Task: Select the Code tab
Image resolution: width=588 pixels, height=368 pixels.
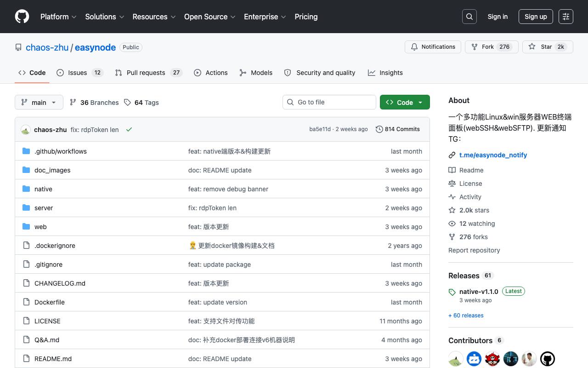Action: 32,73
